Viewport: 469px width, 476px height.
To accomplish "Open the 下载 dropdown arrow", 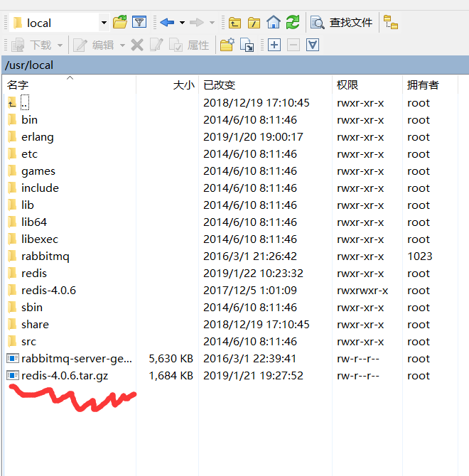I will 60,45.
